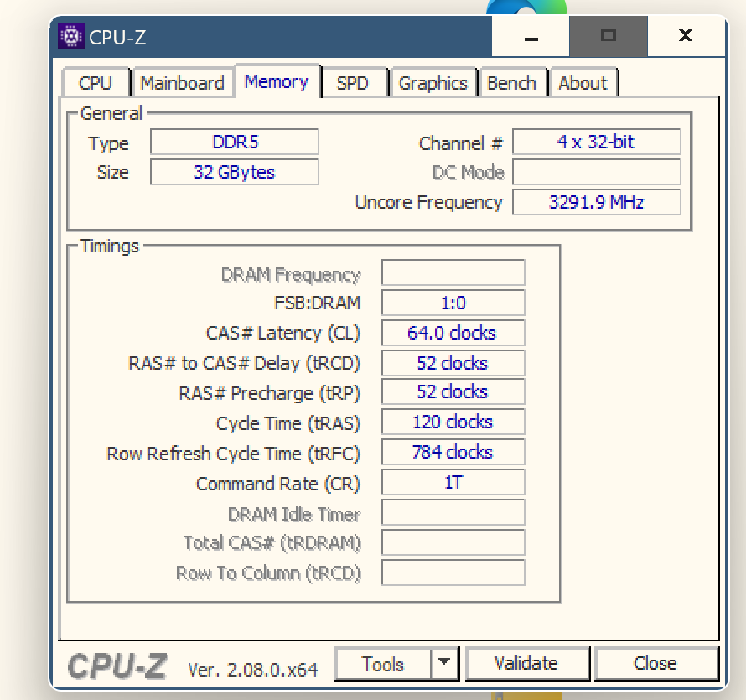Click the Memory tab

[277, 81]
